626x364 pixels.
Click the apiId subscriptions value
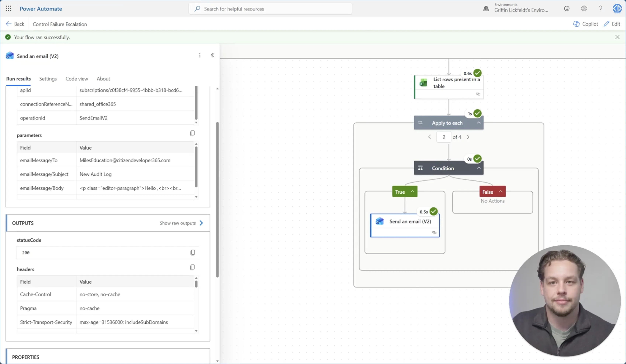point(131,90)
